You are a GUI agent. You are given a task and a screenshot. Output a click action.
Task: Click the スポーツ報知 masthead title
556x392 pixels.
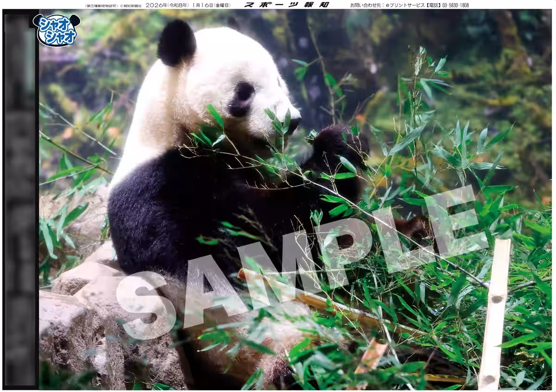click(287, 5)
